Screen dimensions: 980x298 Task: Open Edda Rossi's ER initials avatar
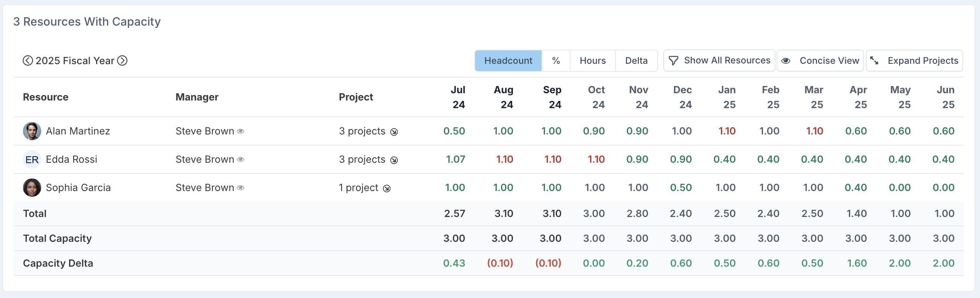[32, 159]
